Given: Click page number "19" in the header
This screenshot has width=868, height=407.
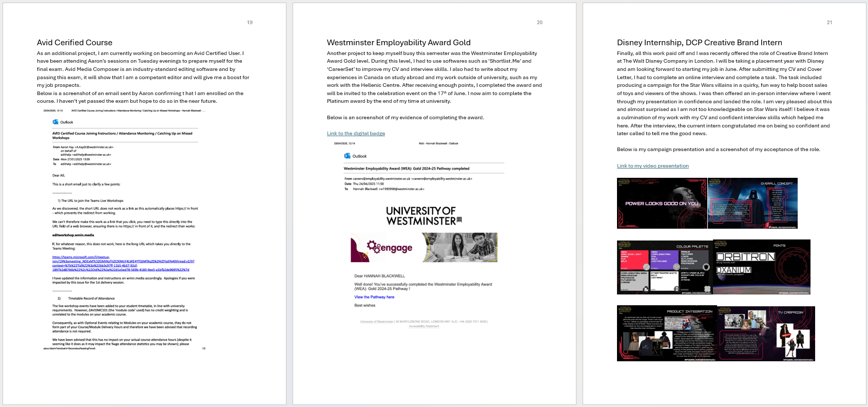Looking at the screenshot, I should pos(250,23).
